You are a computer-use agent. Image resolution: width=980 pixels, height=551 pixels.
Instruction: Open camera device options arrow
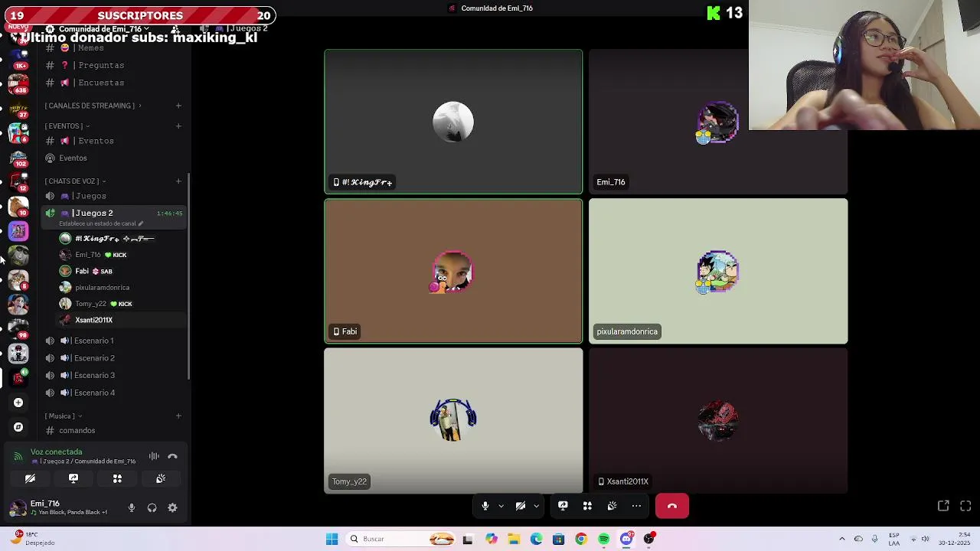(536, 506)
